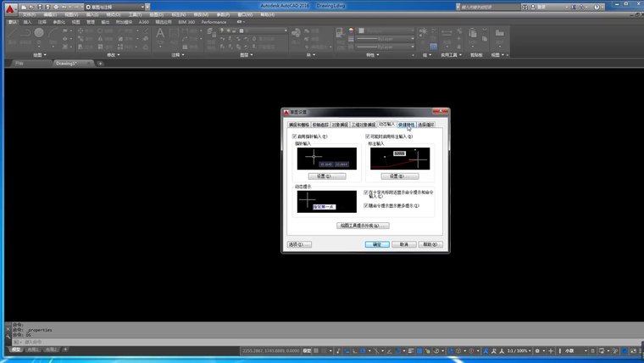Image resolution: width=644 pixels, height=363 pixels.
Task: Switch to the 捕捉和栅格 tab
Action: pyautogui.click(x=298, y=125)
